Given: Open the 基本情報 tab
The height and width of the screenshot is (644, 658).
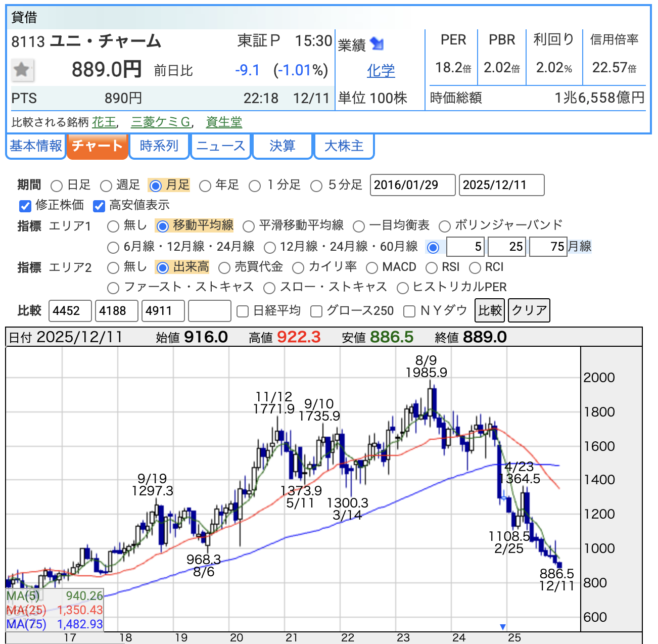Looking at the screenshot, I should click(36, 146).
